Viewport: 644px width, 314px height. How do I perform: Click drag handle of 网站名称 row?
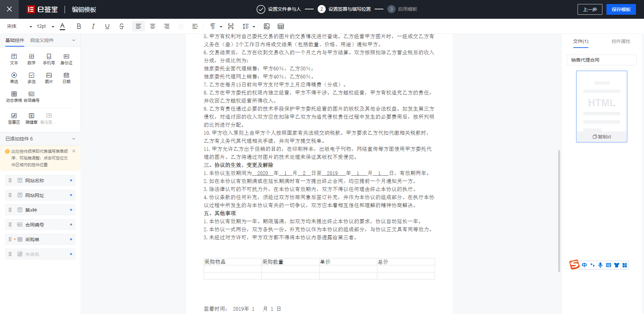(x=10, y=180)
